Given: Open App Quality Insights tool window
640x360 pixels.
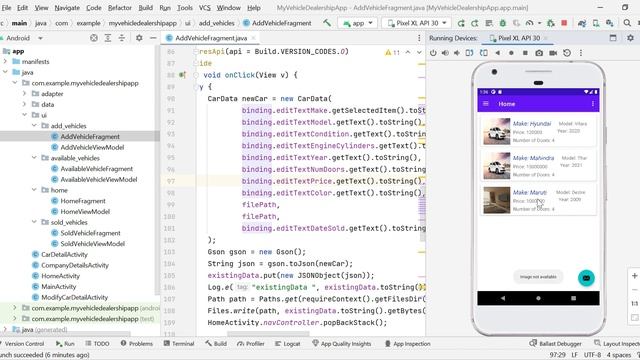Looking at the screenshot, I should pyautogui.click(x=342, y=344).
